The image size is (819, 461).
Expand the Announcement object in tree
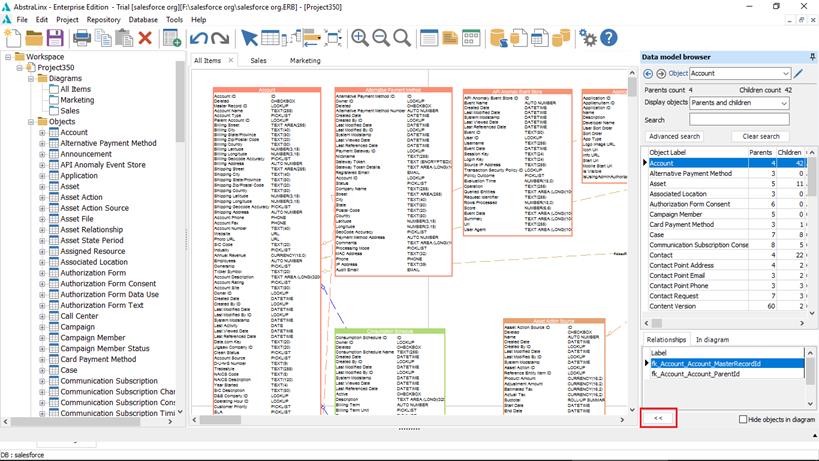42,155
